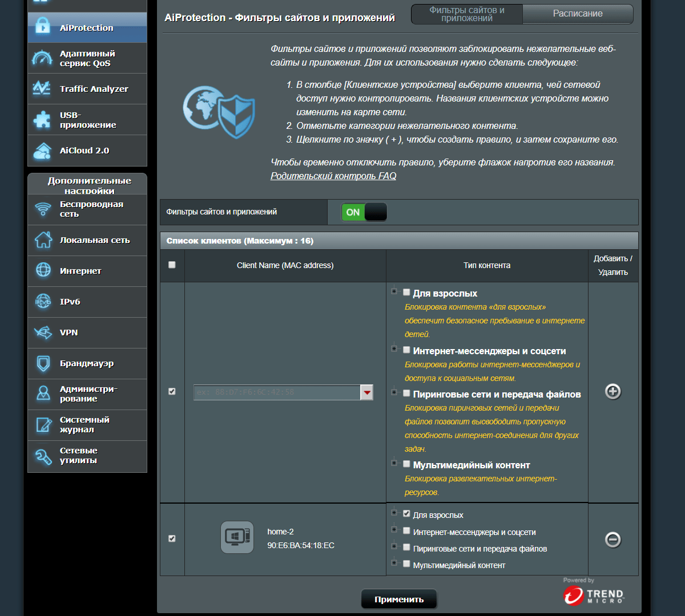
Task: Click the home-2 device icon
Action: pyautogui.click(x=237, y=537)
